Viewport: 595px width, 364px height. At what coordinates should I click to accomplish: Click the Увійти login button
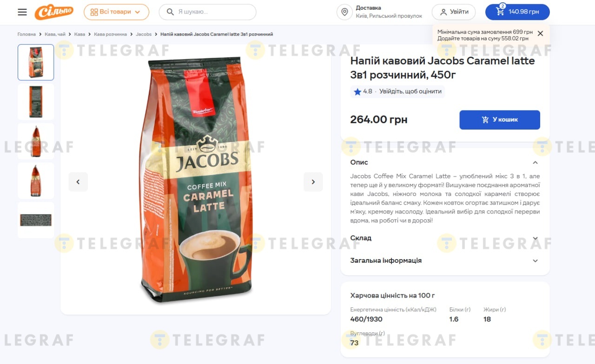click(x=454, y=12)
